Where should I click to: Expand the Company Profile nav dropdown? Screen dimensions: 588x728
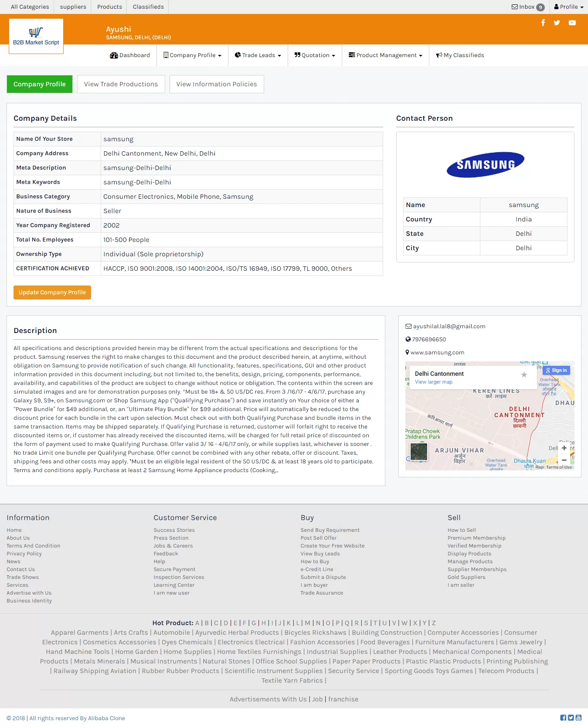click(192, 55)
